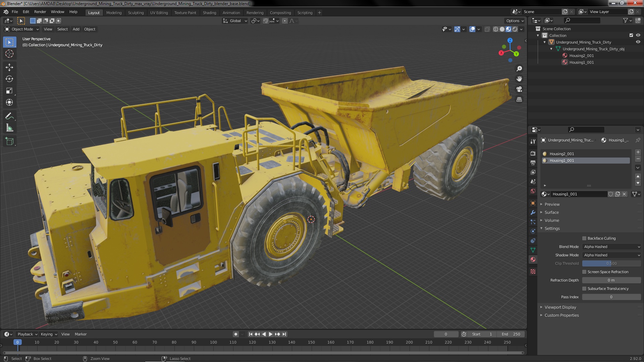Screen dimensions: 644x362
Task: Select the Rotate tool
Action: point(9,79)
